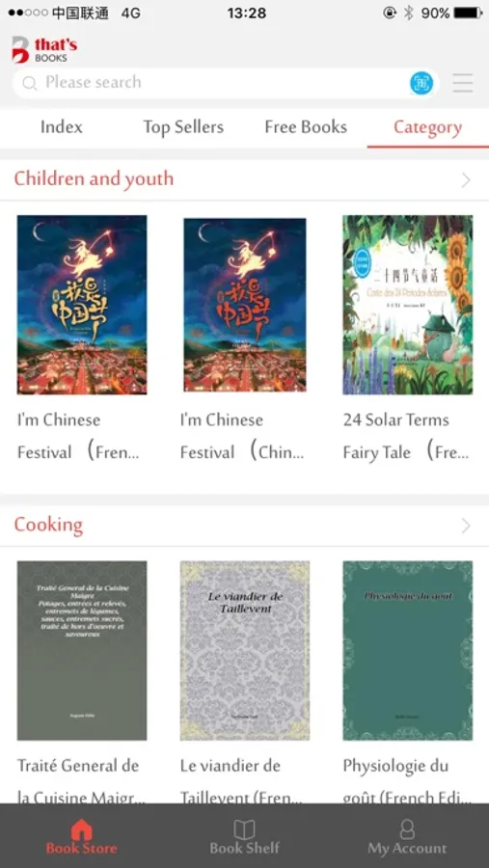The width and height of the screenshot is (489, 868).
Task: Switch to the Index tab
Action: (62, 127)
